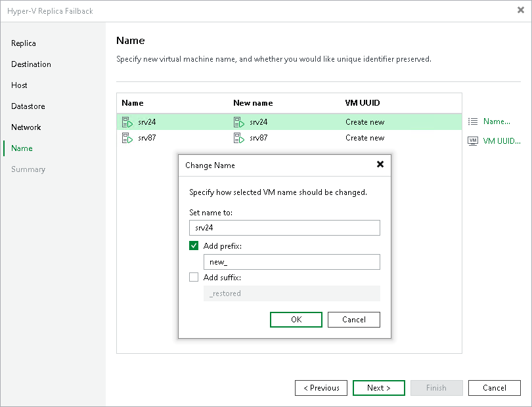
Task: Click the prefix text field containing new_
Action: (x=292, y=262)
